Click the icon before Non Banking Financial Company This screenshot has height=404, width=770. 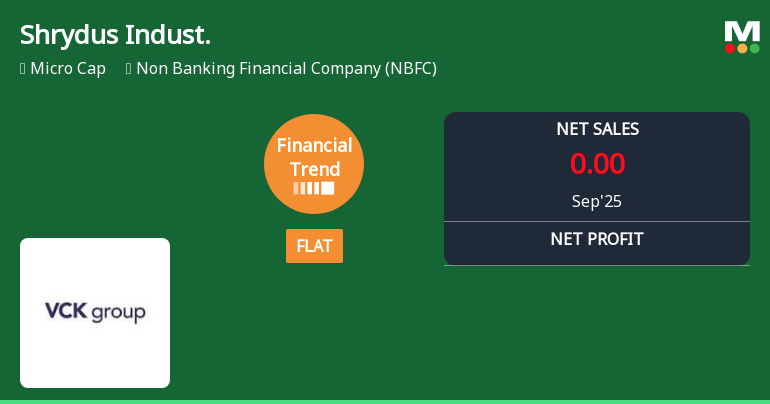(x=129, y=69)
